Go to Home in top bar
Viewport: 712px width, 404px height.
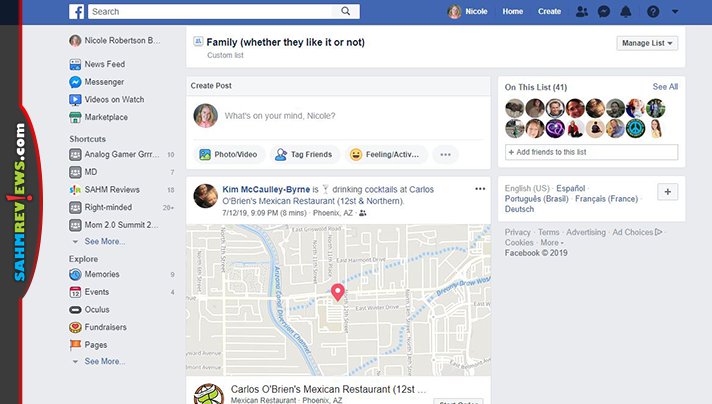513,11
